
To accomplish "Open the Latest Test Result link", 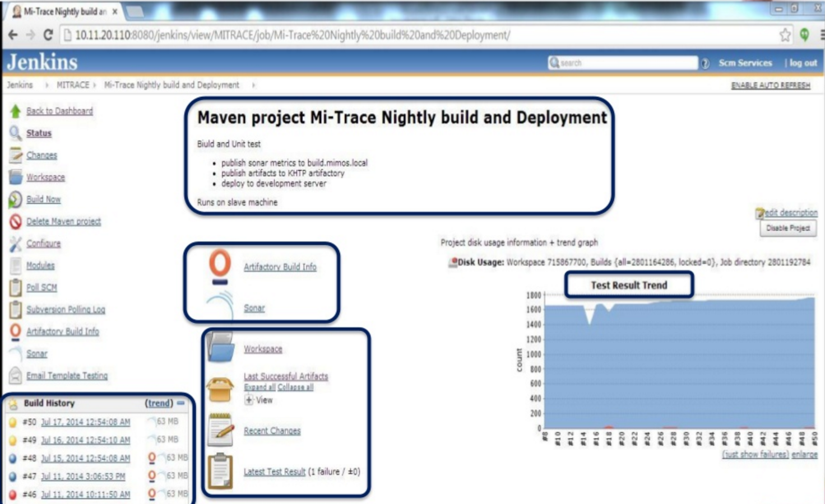I will click(275, 472).
